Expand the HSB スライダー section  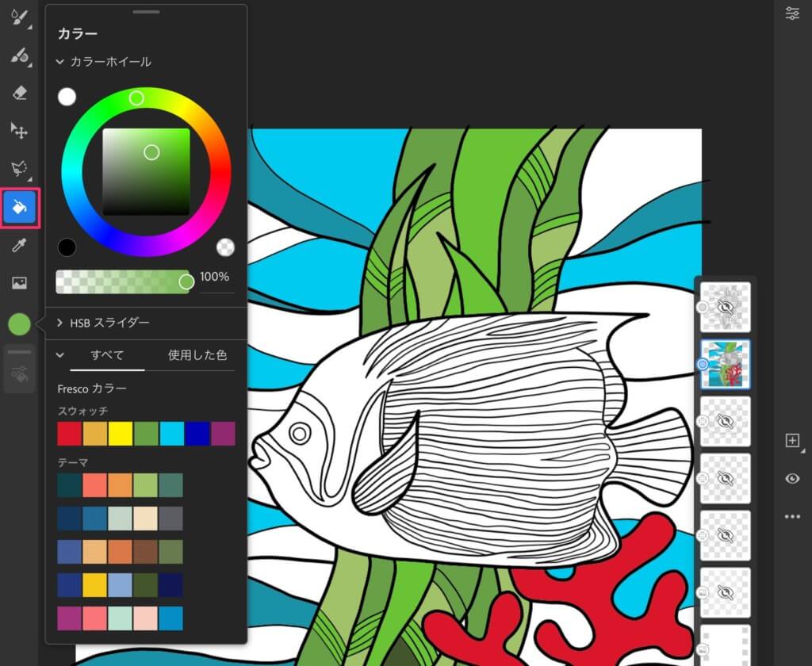[x=60, y=323]
